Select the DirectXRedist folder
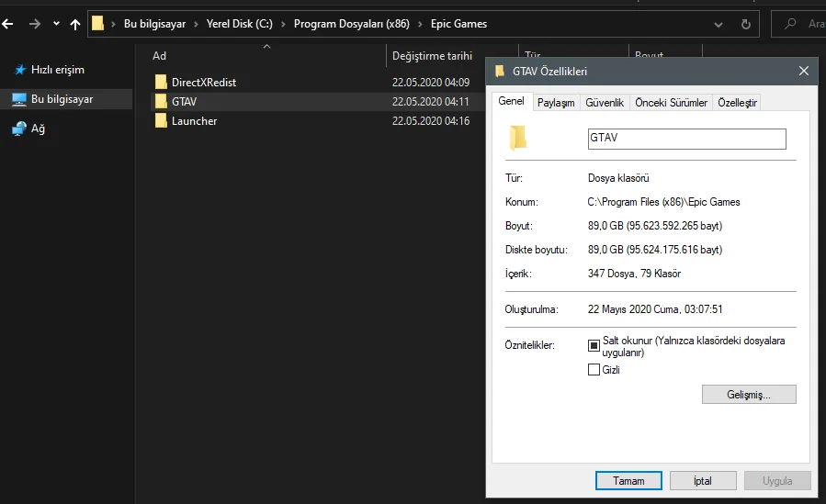The height and width of the screenshot is (504, 826). click(204, 82)
